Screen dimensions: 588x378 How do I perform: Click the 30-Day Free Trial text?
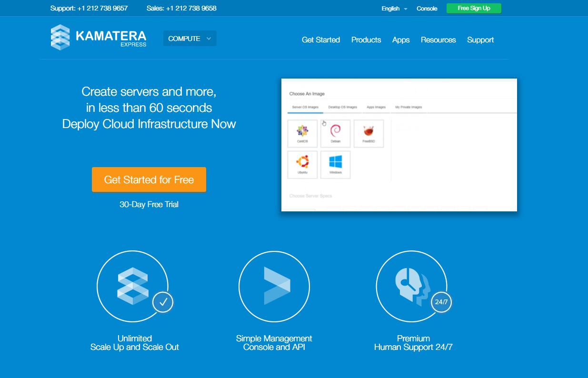tap(149, 204)
